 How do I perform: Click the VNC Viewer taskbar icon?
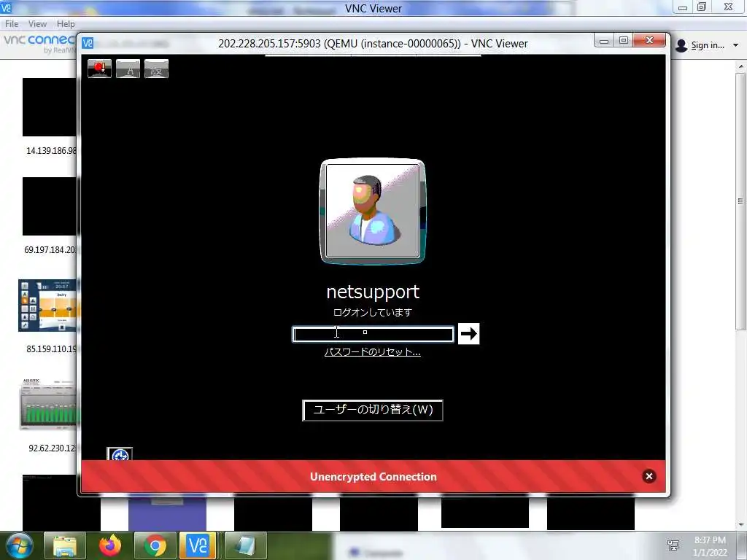(198, 545)
